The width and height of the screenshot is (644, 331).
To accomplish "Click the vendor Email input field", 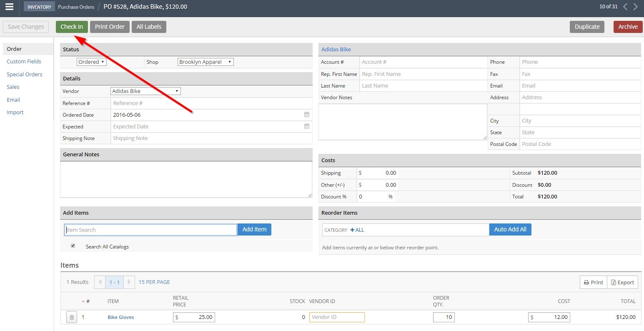I will (580, 85).
